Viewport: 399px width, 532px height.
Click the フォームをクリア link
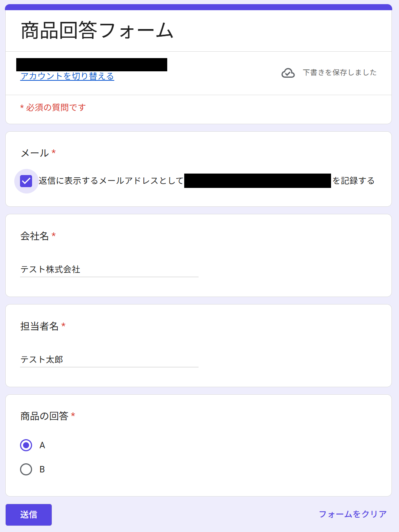(x=353, y=514)
